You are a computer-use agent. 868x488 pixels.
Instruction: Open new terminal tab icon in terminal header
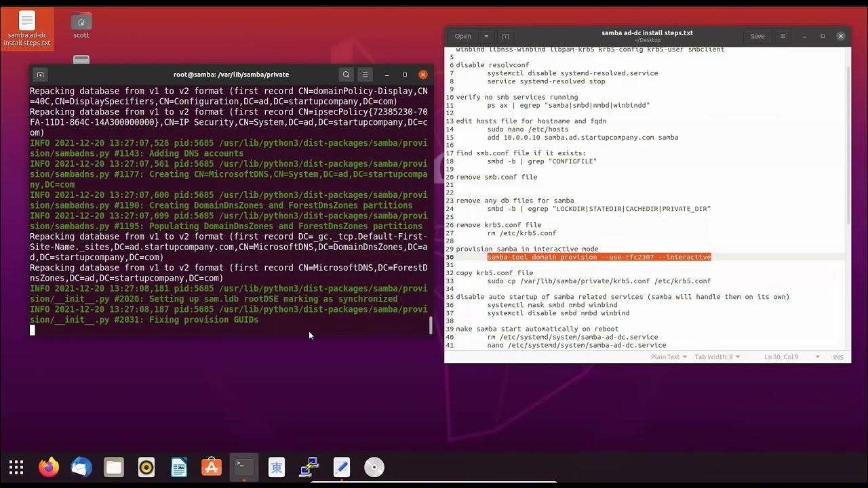click(40, 75)
